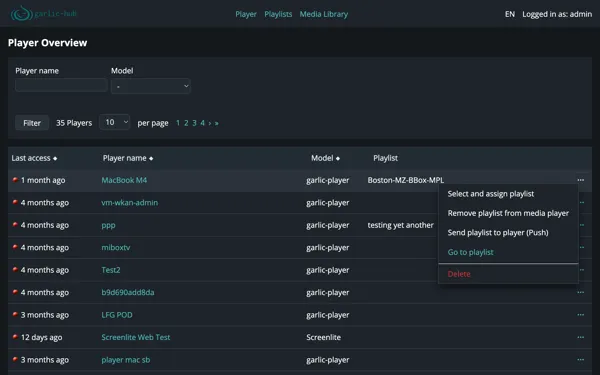
Task: Open the ppp player
Action: (108, 225)
